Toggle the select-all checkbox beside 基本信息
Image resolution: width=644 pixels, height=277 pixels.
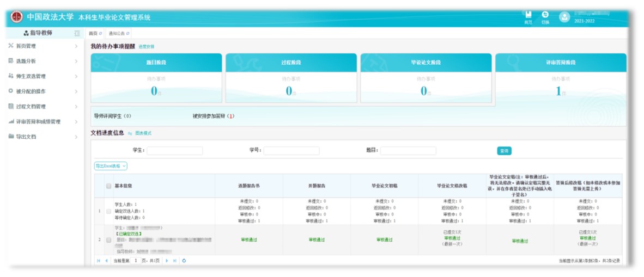(109, 186)
